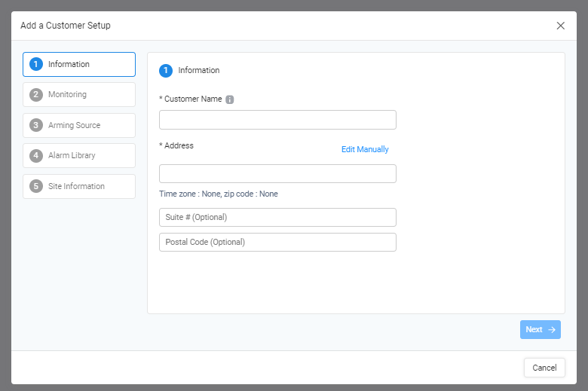This screenshot has height=391, width=588.
Task: Click the grey step 2 number circle
Action: click(36, 94)
